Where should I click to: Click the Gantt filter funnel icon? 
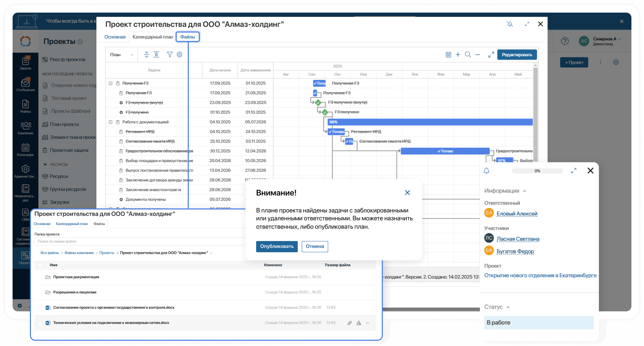click(170, 55)
